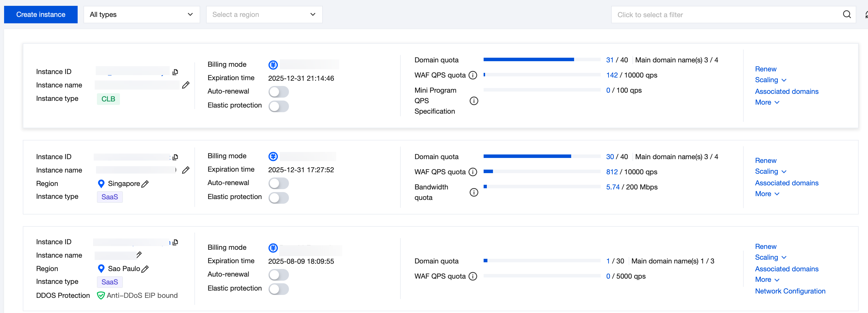Open the All types dropdown
The height and width of the screenshot is (313, 868).
click(x=142, y=15)
